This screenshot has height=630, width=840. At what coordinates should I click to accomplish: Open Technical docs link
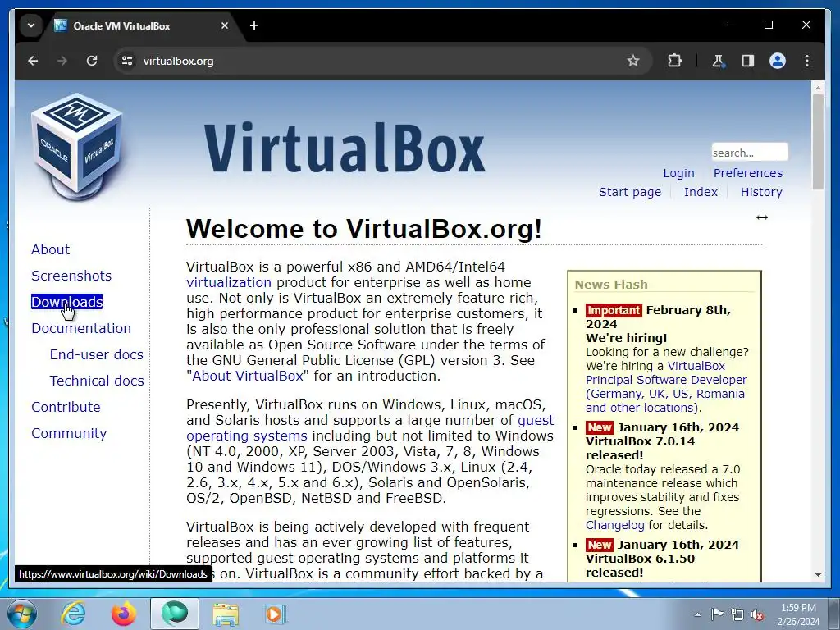point(97,381)
